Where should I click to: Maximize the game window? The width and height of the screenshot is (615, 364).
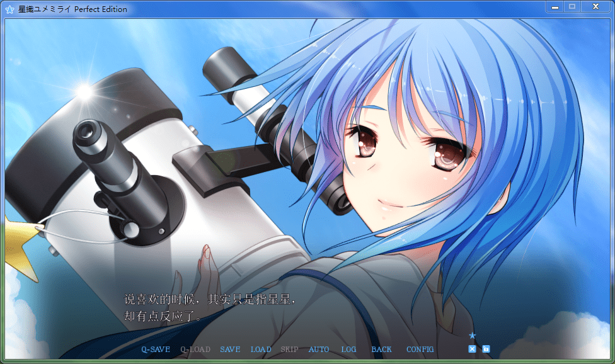[572, 7]
